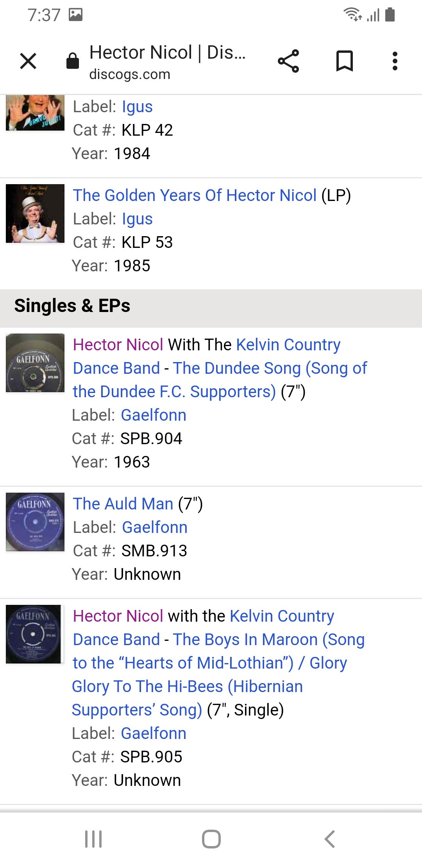Tap the Golden Years album cover thumbnail
Screen dimensions: 422x868
[x=35, y=213]
